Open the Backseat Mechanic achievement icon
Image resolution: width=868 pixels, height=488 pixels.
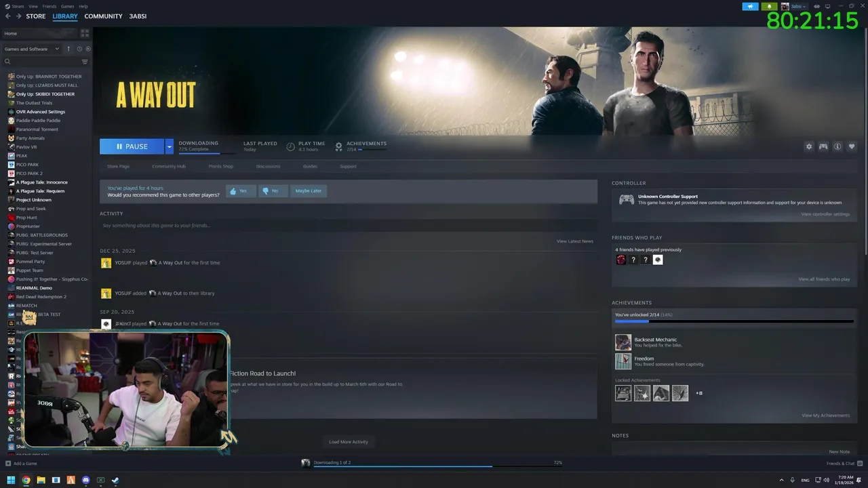point(623,342)
